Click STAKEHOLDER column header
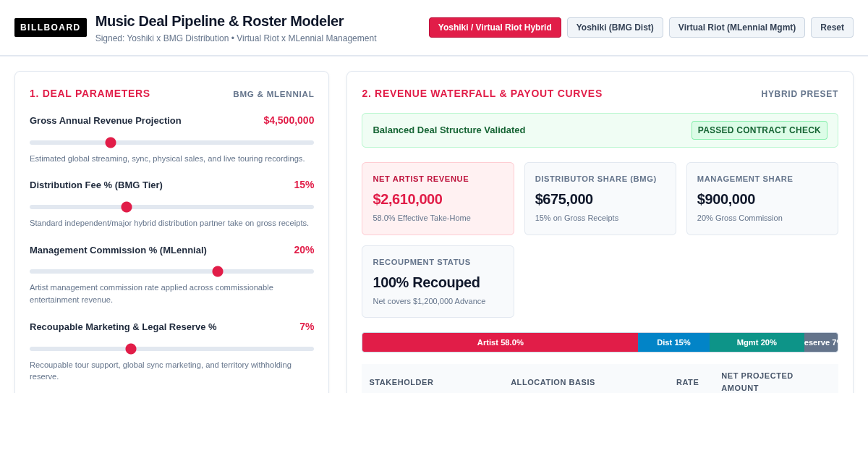Viewport: 868px width, 456px height. (401, 382)
